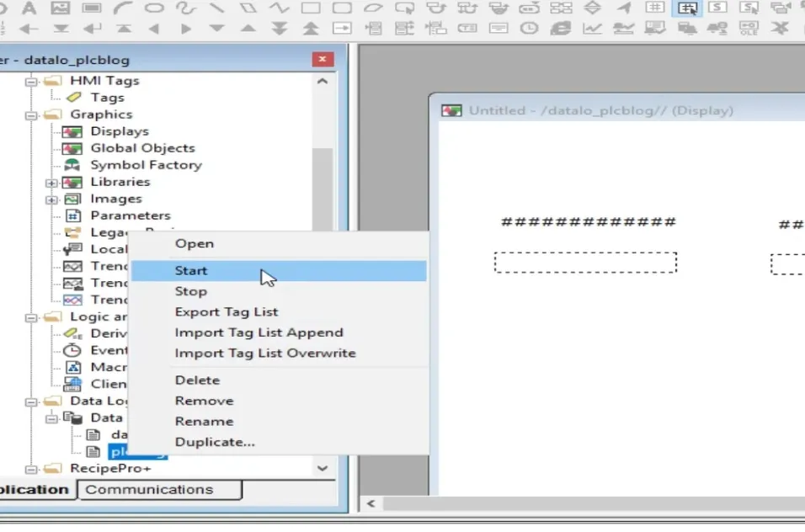
Task: Collapse the HMI Tags folder
Action: [31, 82]
